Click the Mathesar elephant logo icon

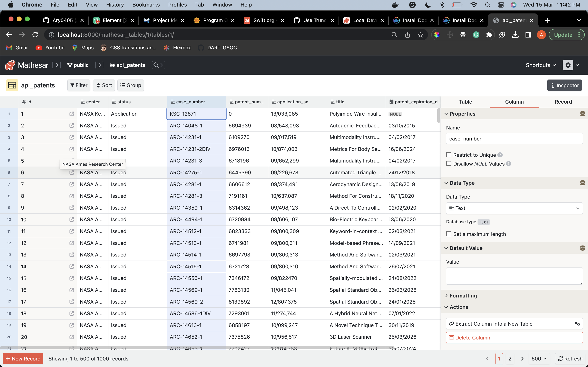click(10, 65)
